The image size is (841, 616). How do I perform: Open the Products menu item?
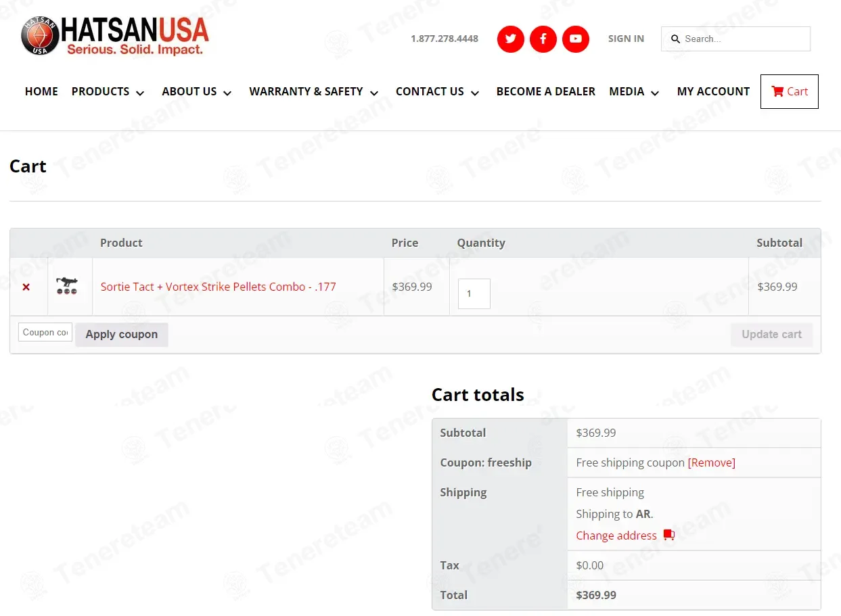coord(100,91)
